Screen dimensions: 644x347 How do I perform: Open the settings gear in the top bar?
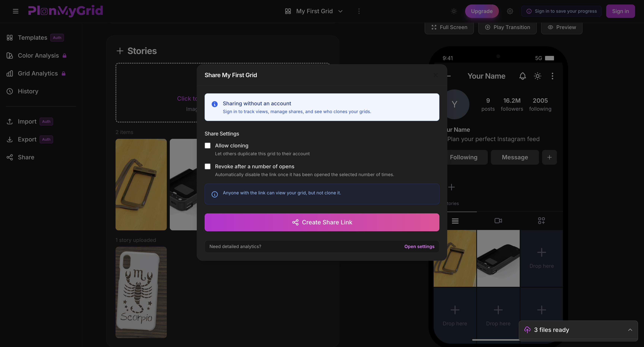[x=510, y=11]
